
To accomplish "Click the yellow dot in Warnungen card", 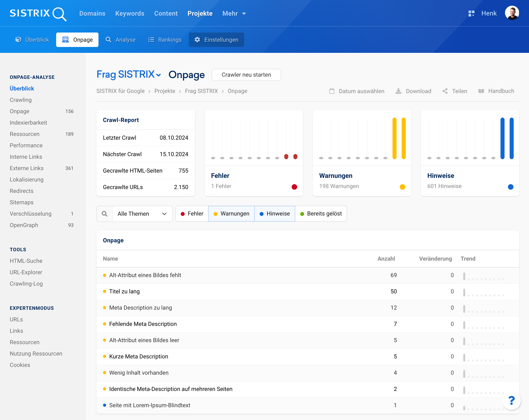I will [x=402, y=187].
